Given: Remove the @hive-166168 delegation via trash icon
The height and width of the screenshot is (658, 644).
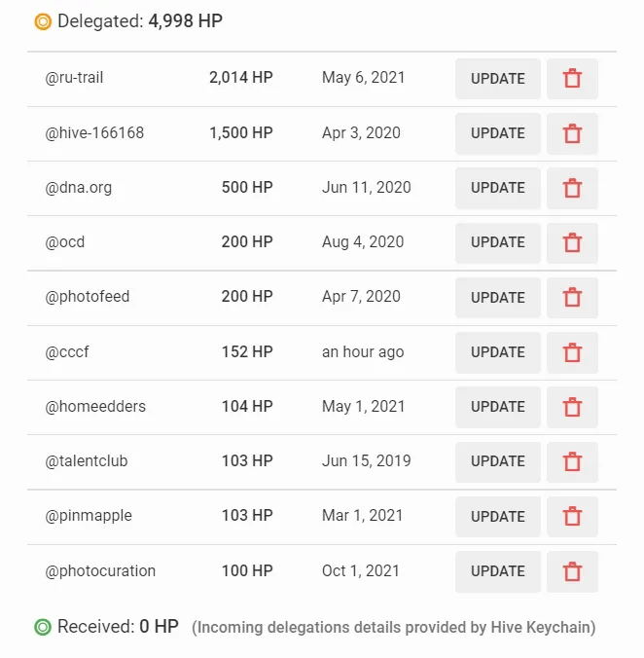Looking at the screenshot, I should coord(572,134).
